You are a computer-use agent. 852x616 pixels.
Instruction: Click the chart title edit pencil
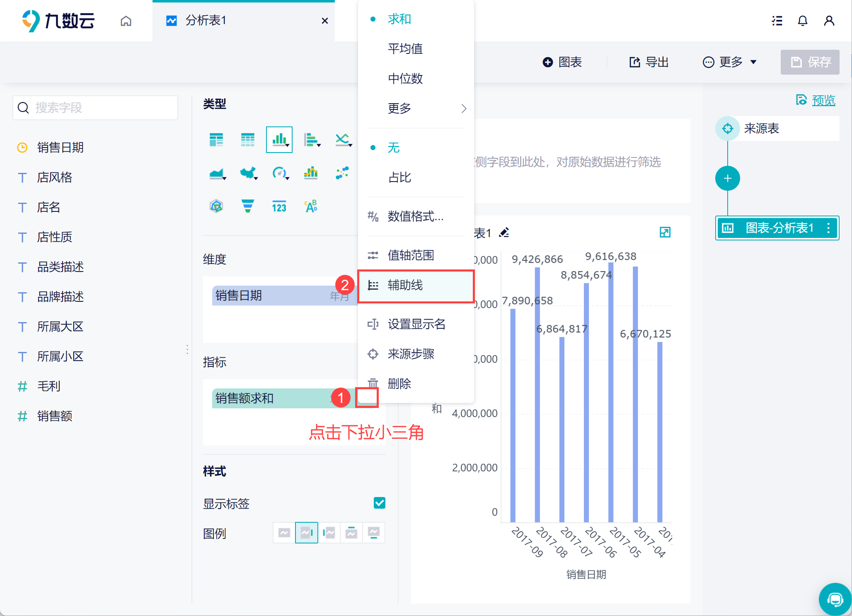pos(504,233)
